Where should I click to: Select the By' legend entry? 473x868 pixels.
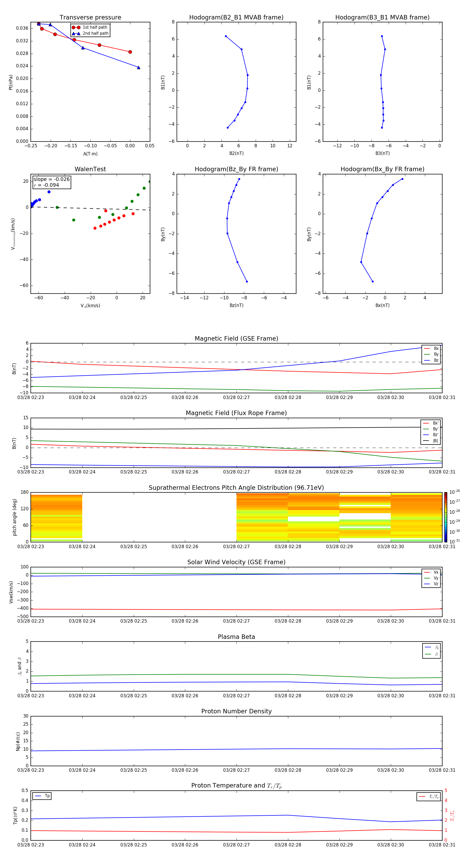431,429
